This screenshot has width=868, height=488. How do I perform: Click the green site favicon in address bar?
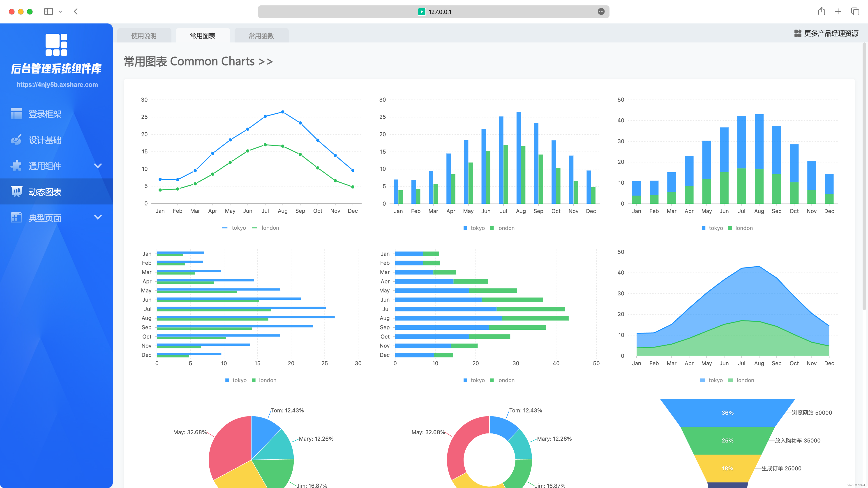click(422, 12)
